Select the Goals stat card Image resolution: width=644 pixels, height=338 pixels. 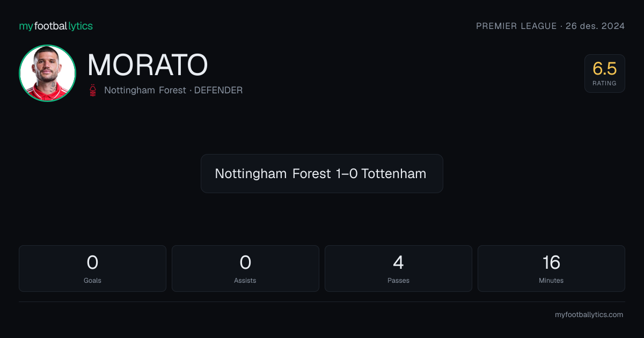pyautogui.click(x=92, y=268)
